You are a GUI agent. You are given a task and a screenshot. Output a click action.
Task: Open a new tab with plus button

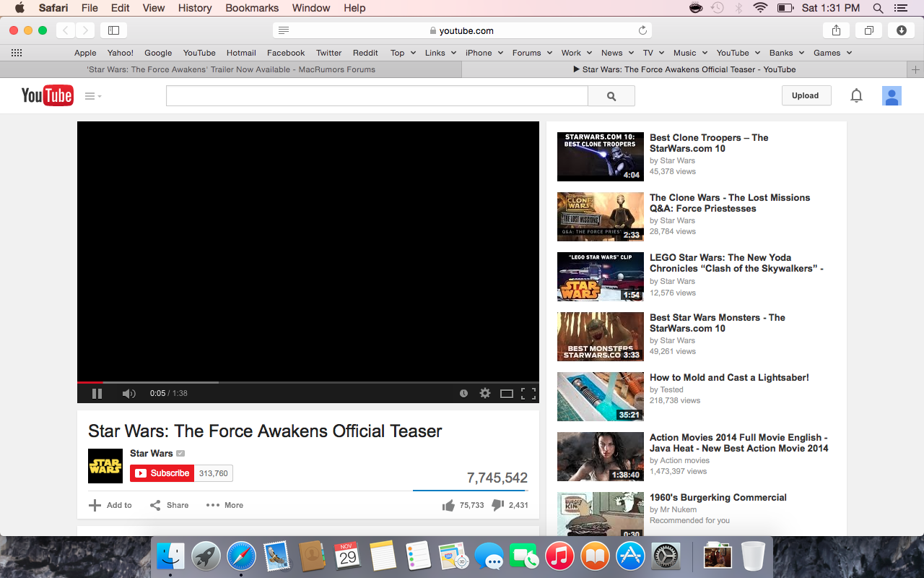point(915,69)
